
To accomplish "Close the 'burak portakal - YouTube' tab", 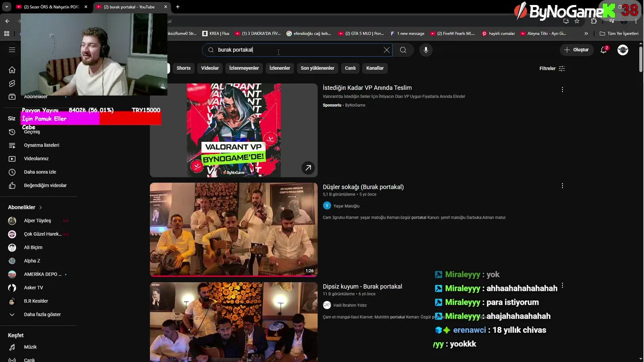I will [x=166, y=7].
